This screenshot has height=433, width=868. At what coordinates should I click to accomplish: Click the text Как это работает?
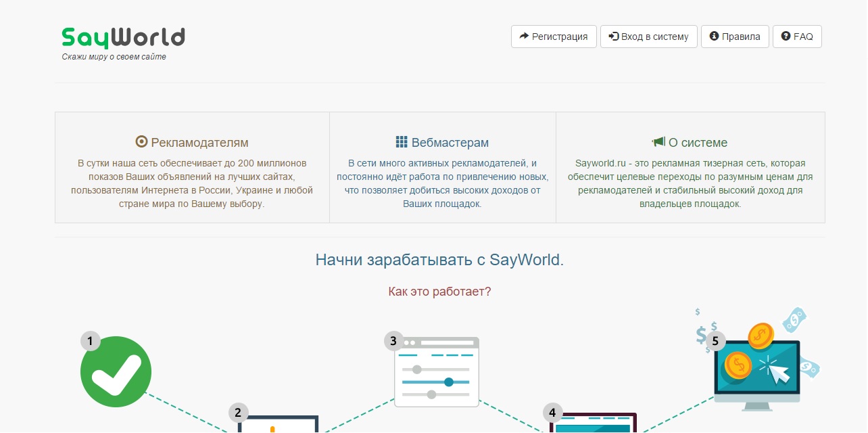[x=439, y=292]
